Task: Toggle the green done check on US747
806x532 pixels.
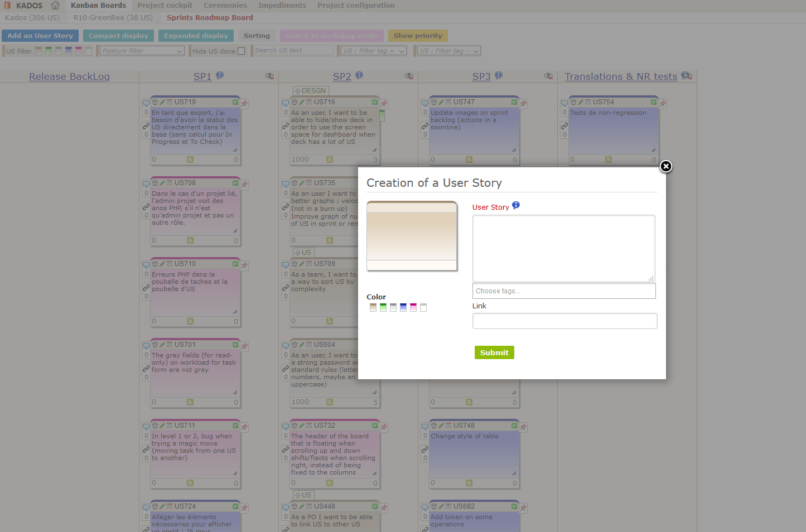Action: pos(514,102)
